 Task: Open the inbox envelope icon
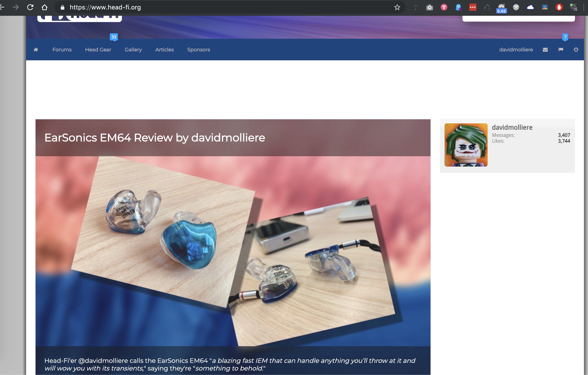(545, 50)
